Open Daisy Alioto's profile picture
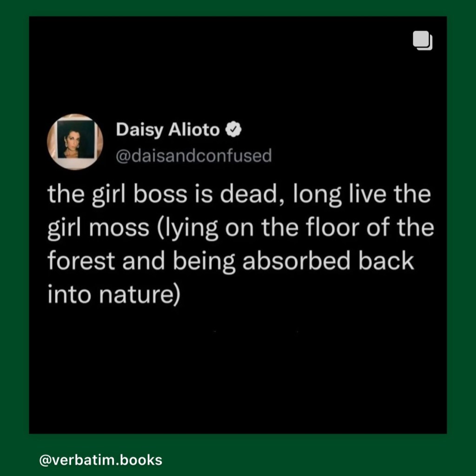This screenshot has width=476, height=476. pyautogui.click(x=75, y=142)
